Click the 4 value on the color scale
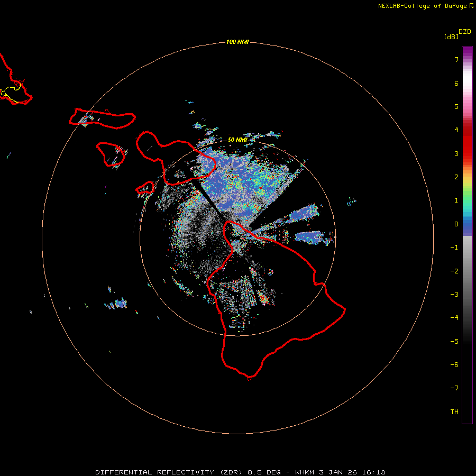Screen dimensions: 476x476 click(x=456, y=130)
